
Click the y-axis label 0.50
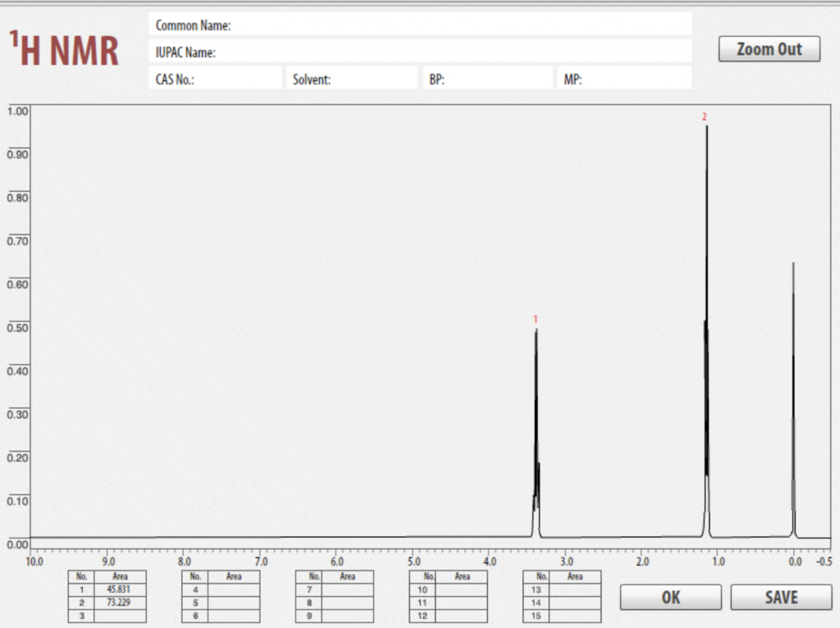coord(17,328)
